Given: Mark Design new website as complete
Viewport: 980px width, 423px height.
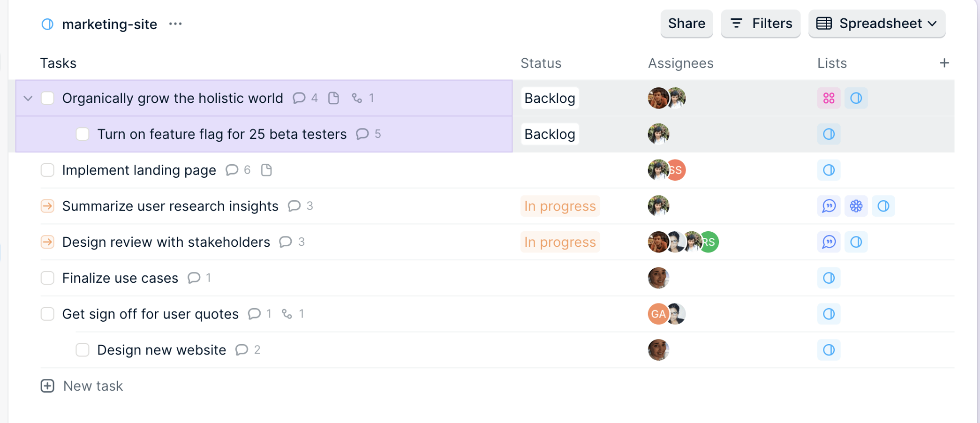Looking at the screenshot, I should pyautogui.click(x=83, y=350).
